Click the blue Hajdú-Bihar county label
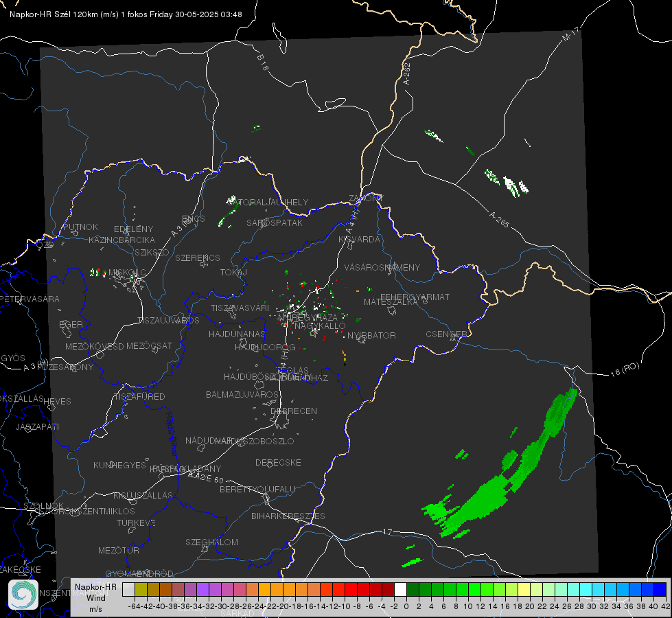The width and height of the screenshot is (672, 618). [171, 434]
